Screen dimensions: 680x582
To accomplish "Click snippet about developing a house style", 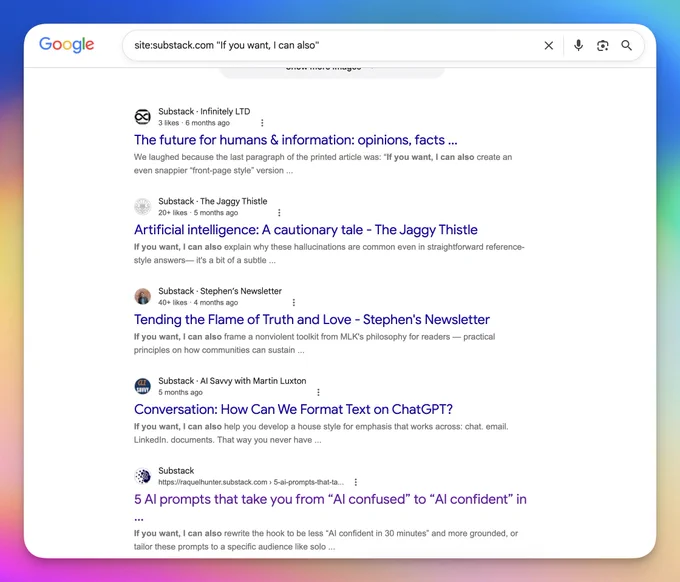I will [x=321, y=433].
